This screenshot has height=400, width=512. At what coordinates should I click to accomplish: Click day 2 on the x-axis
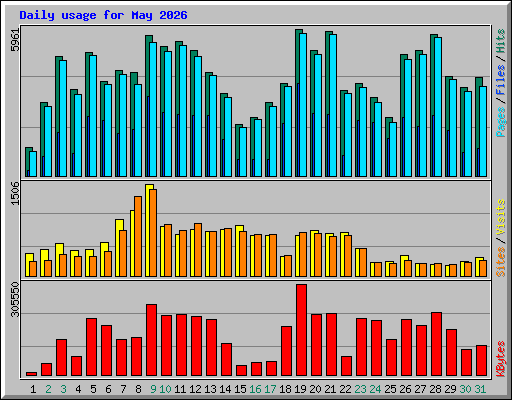point(48,389)
